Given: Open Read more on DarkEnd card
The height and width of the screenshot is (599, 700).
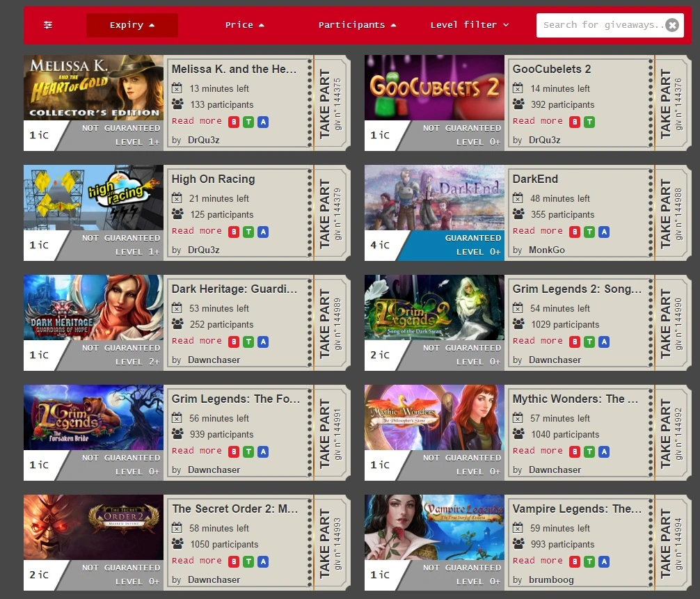Looking at the screenshot, I should click(538, 231).
